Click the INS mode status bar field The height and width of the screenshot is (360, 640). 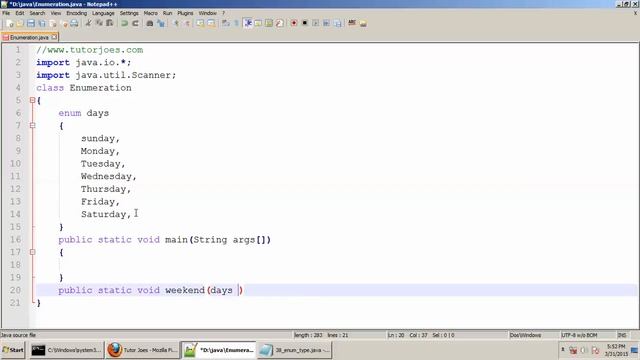click(x=622, y=335)
